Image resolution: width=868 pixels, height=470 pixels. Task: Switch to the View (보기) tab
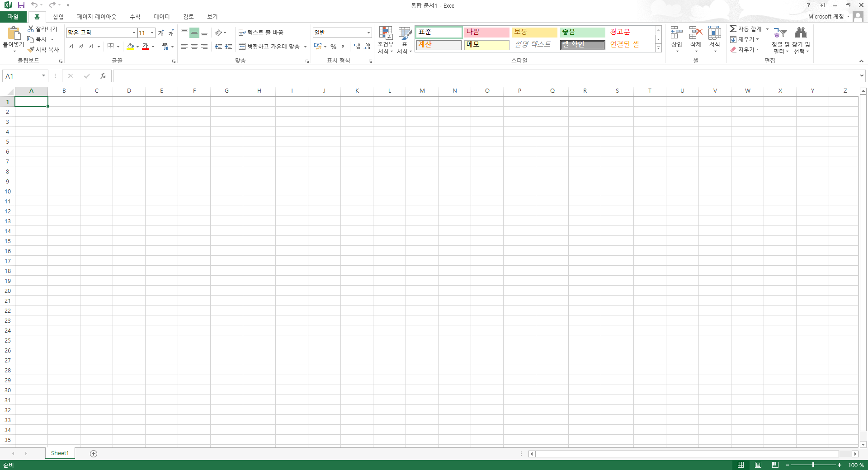pos(212,17)
